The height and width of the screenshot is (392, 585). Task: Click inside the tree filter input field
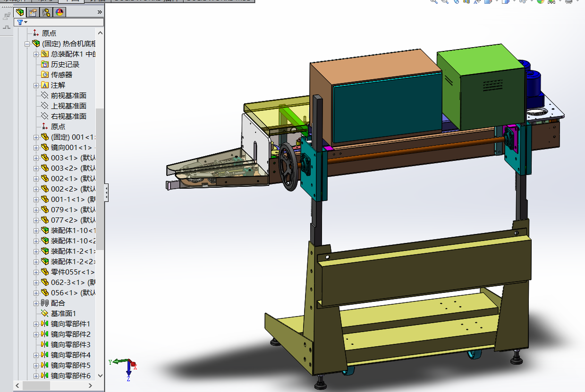coord(65,22)
